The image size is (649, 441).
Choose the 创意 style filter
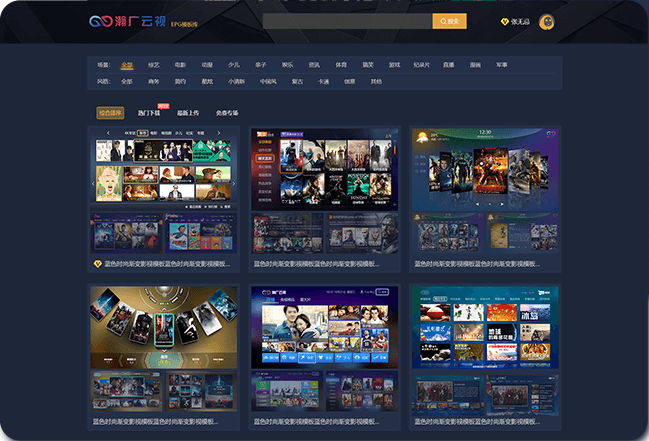[350, 82]
